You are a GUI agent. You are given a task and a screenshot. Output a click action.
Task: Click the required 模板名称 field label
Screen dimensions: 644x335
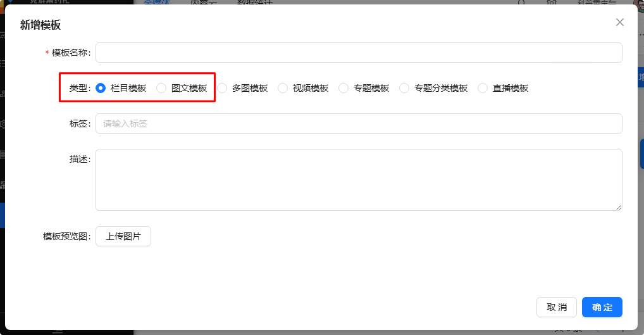[71, 53]
